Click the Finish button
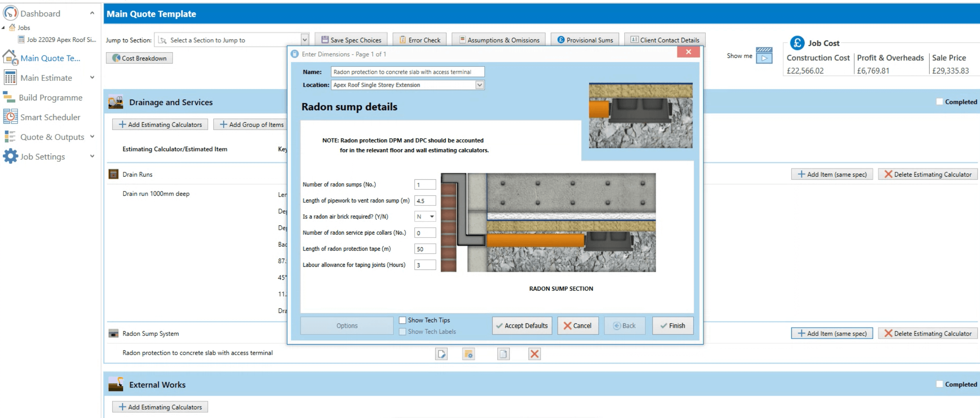 point(673,325)
